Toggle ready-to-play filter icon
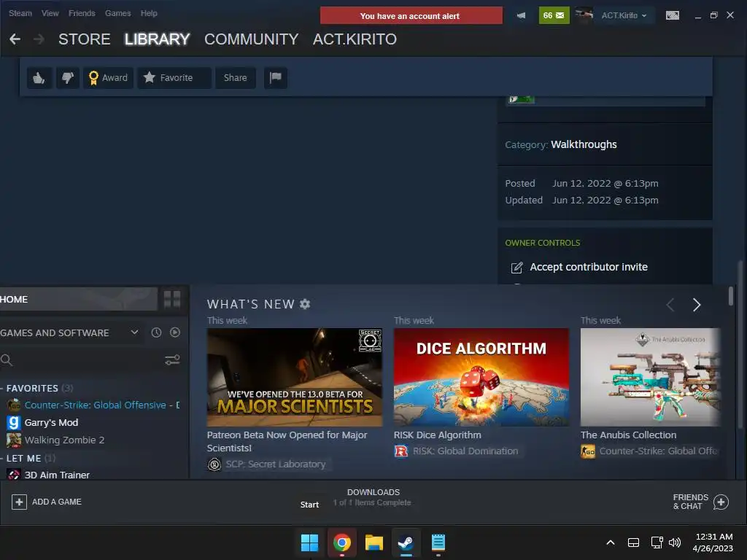747x560 pixels. pos(175,332)
